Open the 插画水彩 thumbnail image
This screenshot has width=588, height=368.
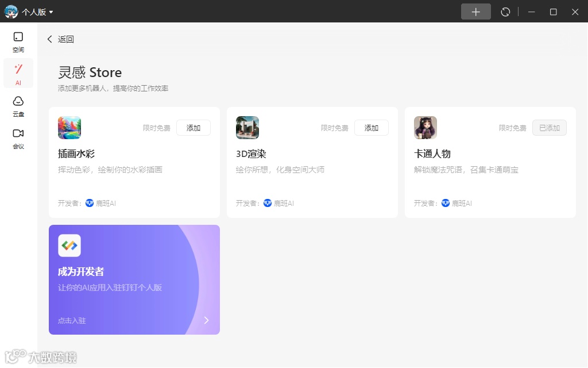[x=69, y=128]
